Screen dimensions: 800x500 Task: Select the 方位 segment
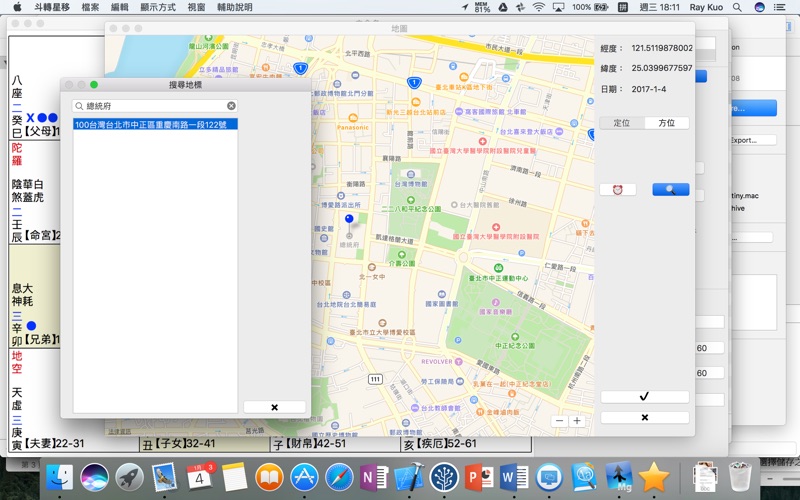pyautogui.click(x=666, y=122)
